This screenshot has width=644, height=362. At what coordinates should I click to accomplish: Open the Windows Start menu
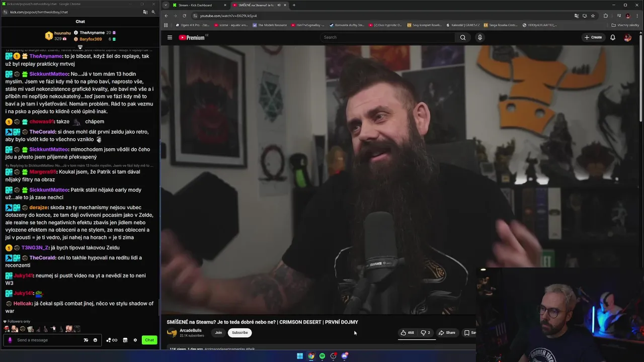300,356
